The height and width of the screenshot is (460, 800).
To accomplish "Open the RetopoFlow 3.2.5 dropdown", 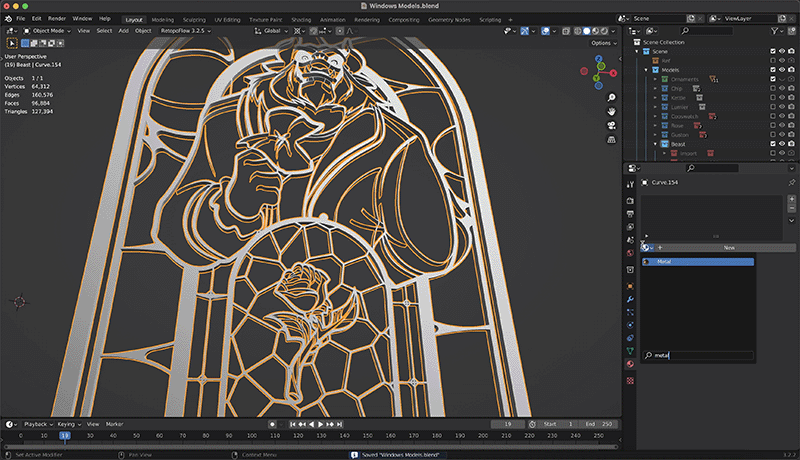I will tap(185, 31).
